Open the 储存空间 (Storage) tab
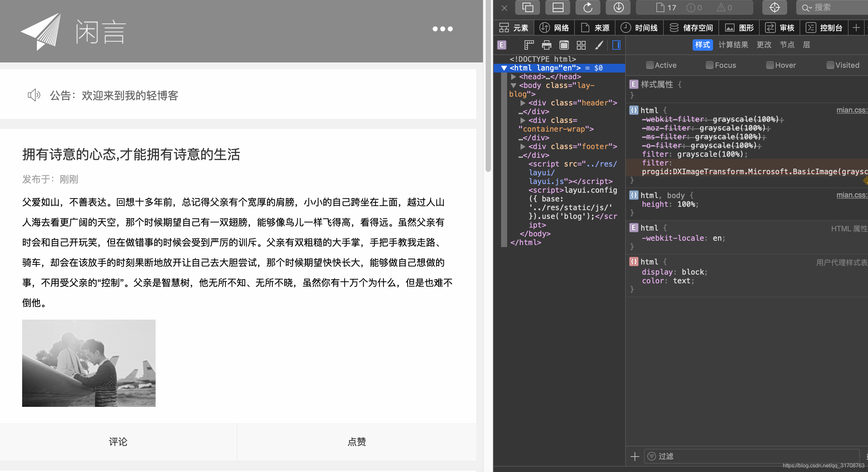The width and height of the screenshot is (868, 472). (x=691, y=28)
